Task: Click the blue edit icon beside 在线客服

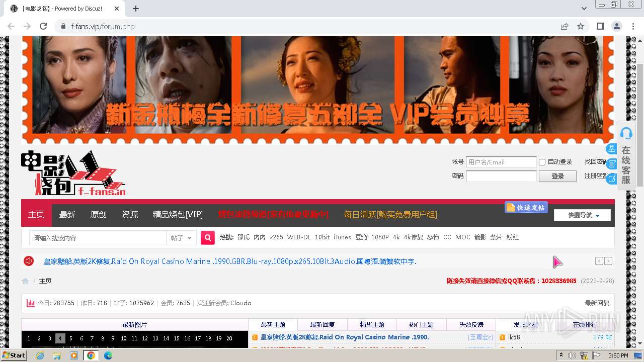Action: (x=611, y=178)
